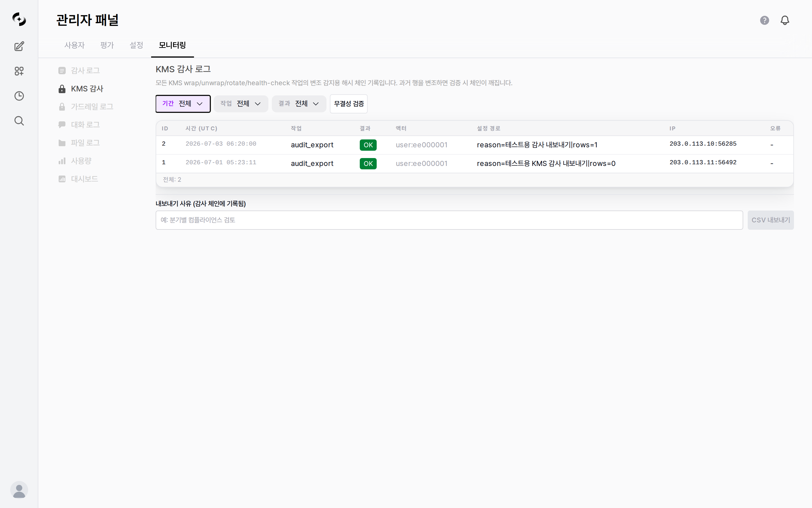The width and height of the screenshot is (812, 508).
Task: Click IP 203.0.113.10:56285
Action: click(x=703, y=144)
